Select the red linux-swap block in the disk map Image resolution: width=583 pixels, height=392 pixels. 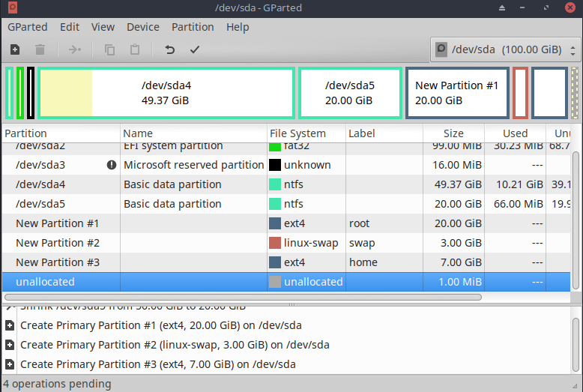click(521, 93)
